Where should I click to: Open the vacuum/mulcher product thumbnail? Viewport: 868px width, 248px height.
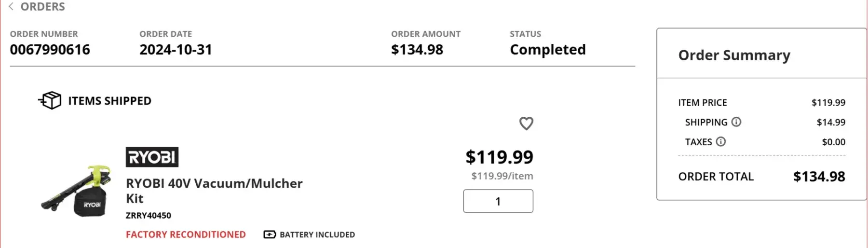click(x=77, y=191)
